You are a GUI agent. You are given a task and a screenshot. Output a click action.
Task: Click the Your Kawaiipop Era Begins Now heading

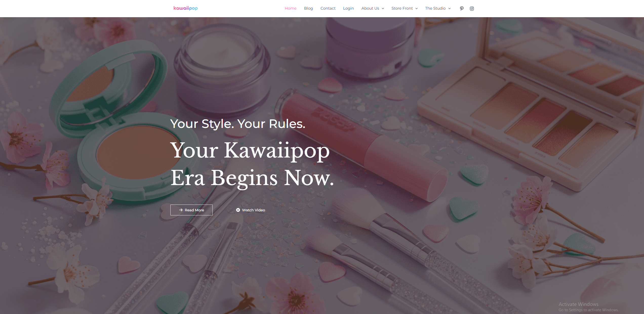[x=252, y=164]
